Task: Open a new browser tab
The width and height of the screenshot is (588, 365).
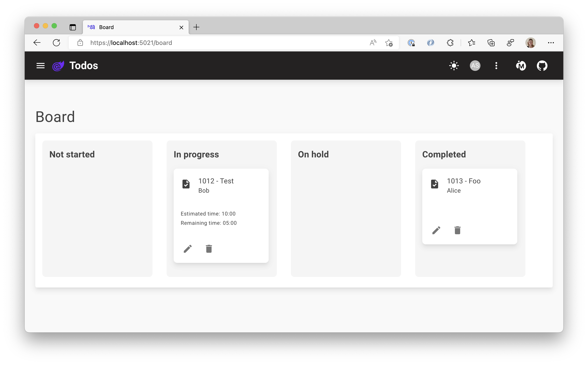Action: (196, 27)
